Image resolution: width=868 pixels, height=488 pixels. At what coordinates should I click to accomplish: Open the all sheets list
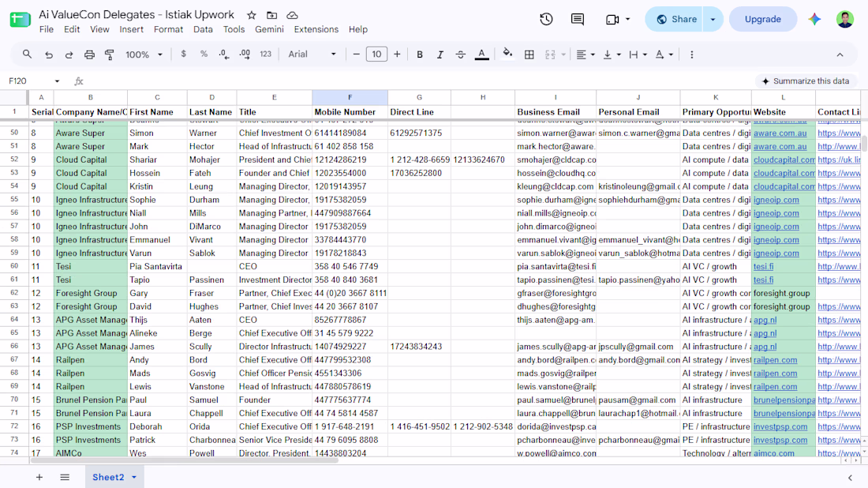click(65, 477)
